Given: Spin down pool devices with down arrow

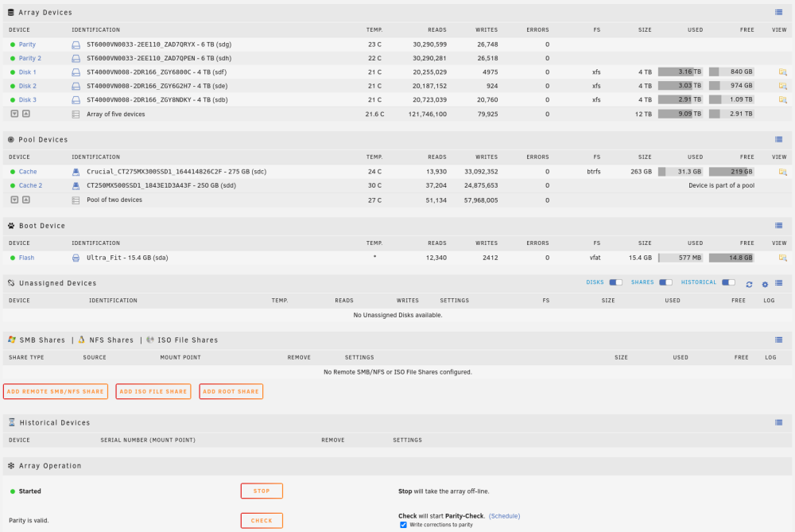Looking at the screenshot, I should 14,200.
